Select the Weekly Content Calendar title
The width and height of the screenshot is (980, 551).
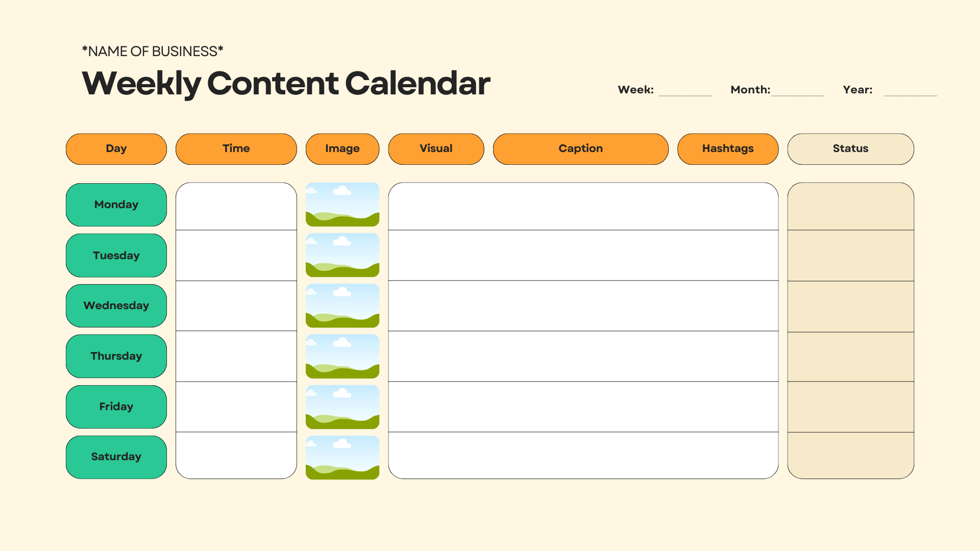click(x=286, y=83)
